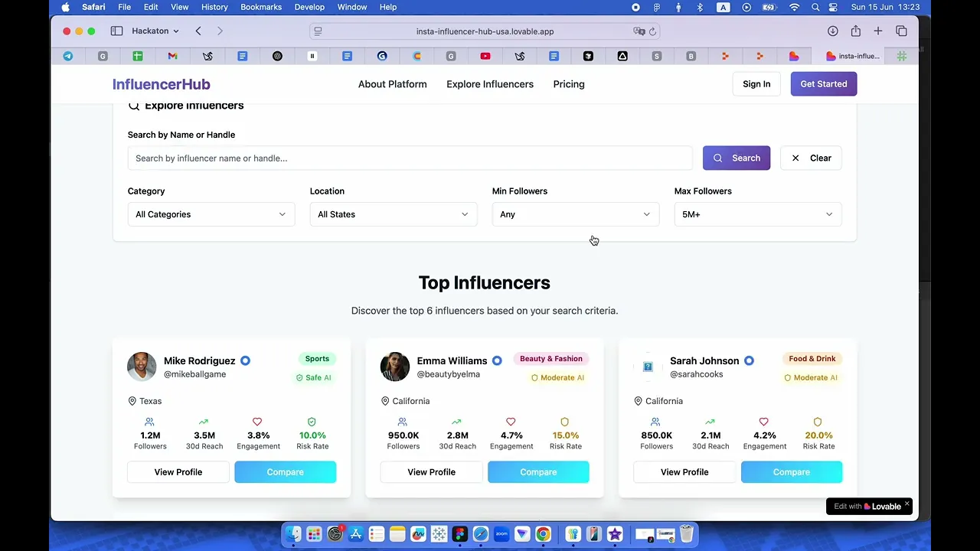Click Mike Rodriguez's followers icon
The height and width of the screenshot is (551, 980).
click(x=149, y=422)
